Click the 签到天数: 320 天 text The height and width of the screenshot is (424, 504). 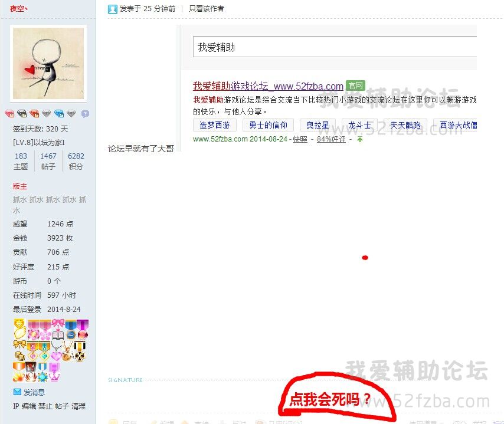point(41,129)
